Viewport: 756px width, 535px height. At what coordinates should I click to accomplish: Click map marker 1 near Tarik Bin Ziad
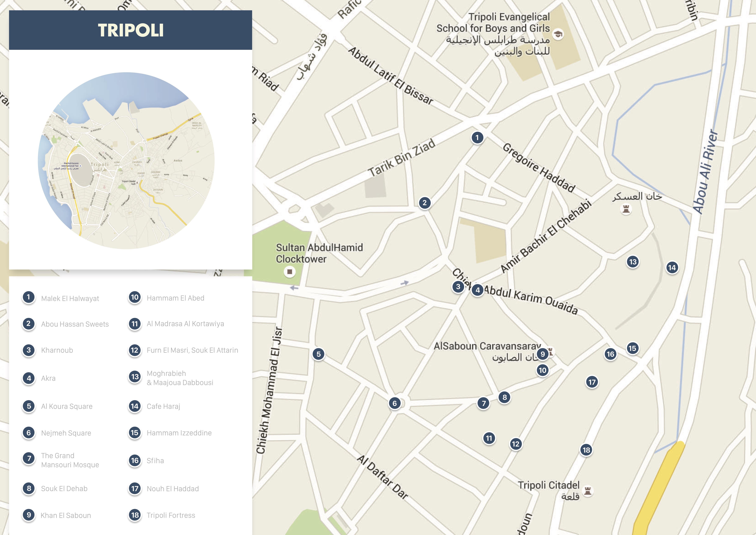pos(477,137)
